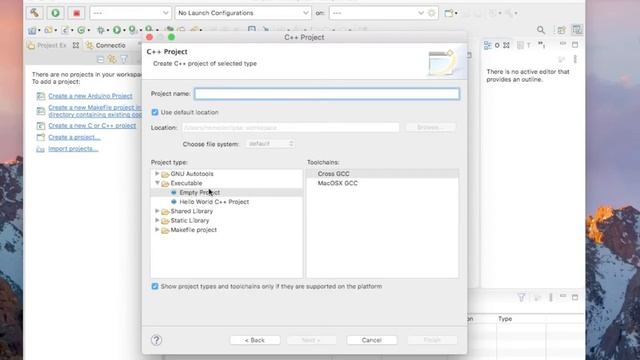The image size is (640, 360).
Task: Click the 'Create a project...' link
Action: [74, 137]
